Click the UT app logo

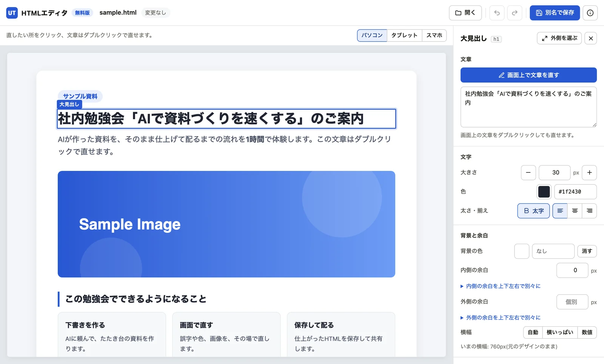pyautogui.click(x=12, y=13)
